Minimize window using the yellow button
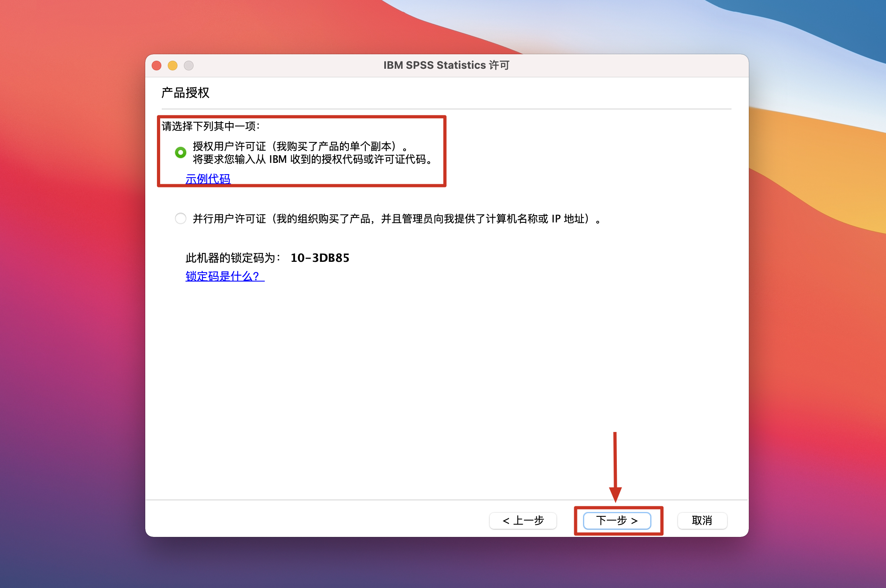The width and height of the screenshot is (886, 588). [x=173, y=66]
